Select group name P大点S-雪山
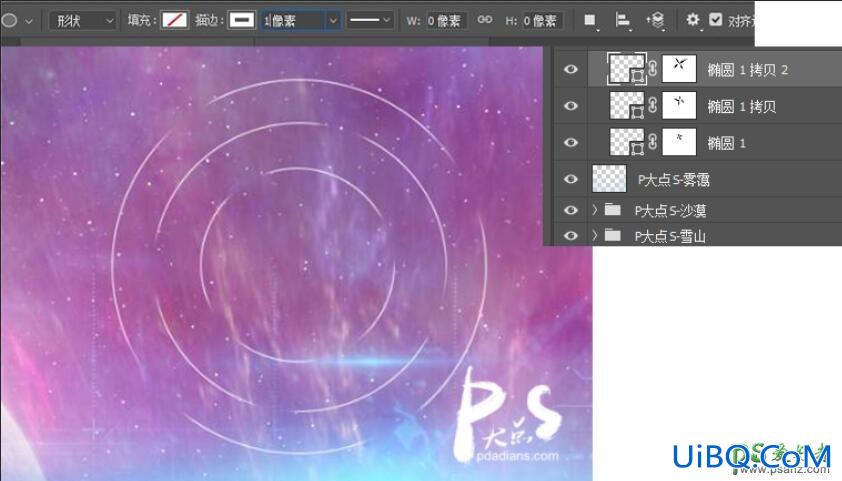Image resolution: width=842 pixels, height=481 pixels. coord(670,236)
